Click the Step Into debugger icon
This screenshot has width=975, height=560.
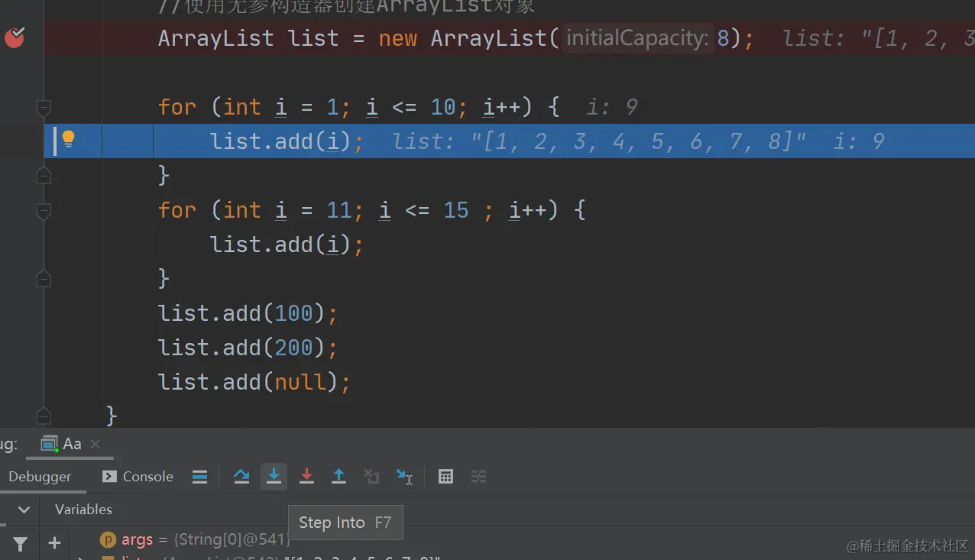pos(274,477)
